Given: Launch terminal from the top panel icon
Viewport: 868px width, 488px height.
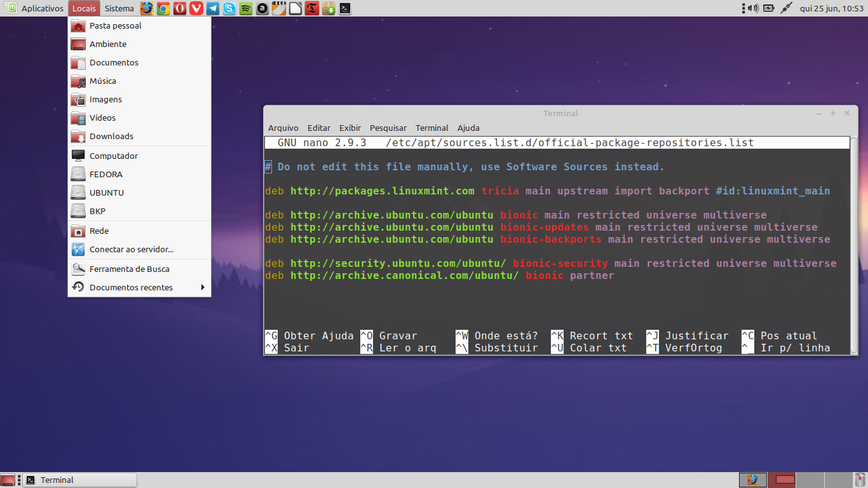Looking at the screenshot, I should tap(345, 8).
